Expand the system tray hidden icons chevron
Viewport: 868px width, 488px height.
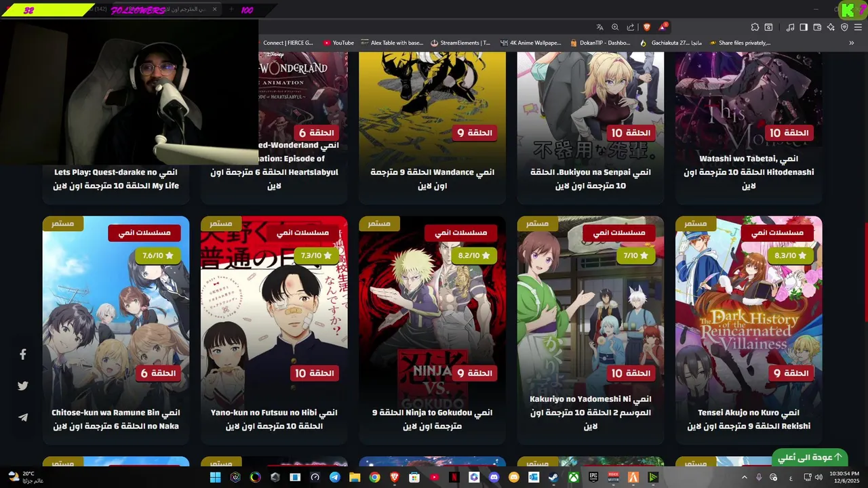(x=744, y=477)
